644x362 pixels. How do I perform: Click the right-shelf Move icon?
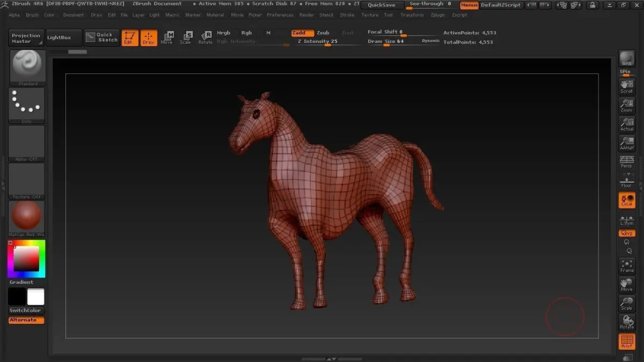pos(627,285)
